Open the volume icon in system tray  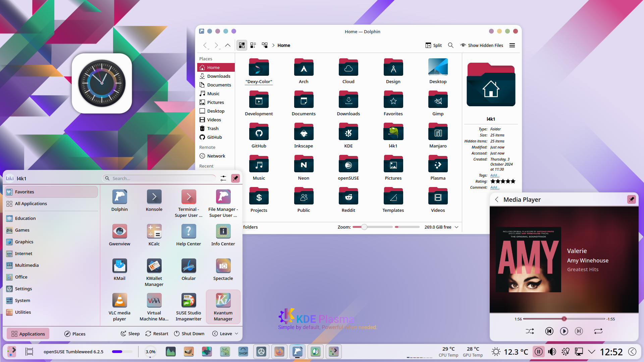pyautogui.click(x=552, y=352)
